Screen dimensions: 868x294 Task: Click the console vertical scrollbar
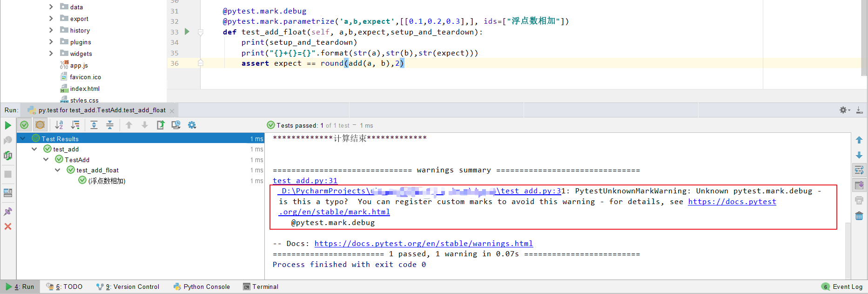848,252
